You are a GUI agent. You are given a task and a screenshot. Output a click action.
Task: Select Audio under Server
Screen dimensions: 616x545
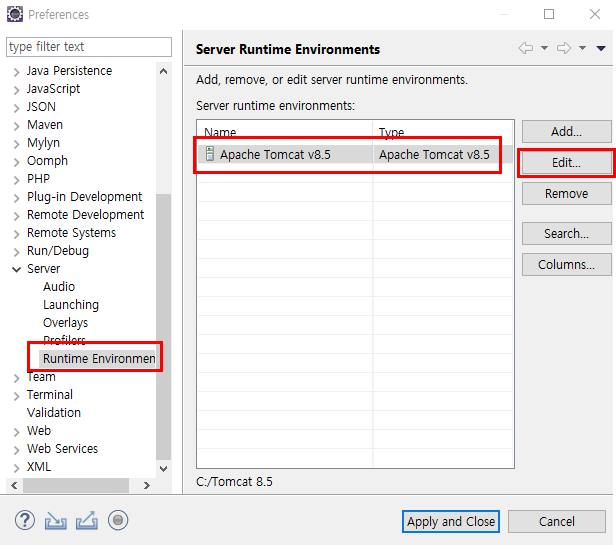[59, 286]
